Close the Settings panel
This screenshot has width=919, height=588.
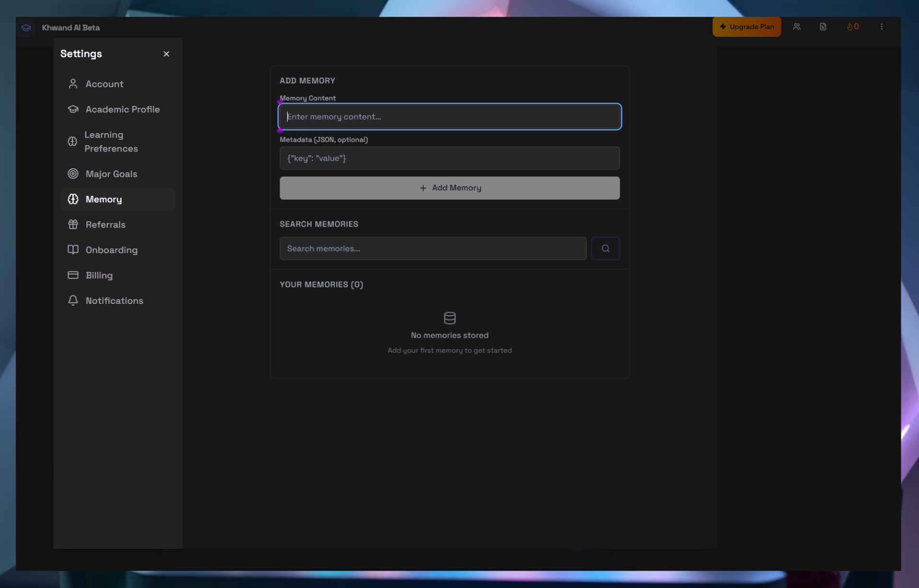click(166, 54)
